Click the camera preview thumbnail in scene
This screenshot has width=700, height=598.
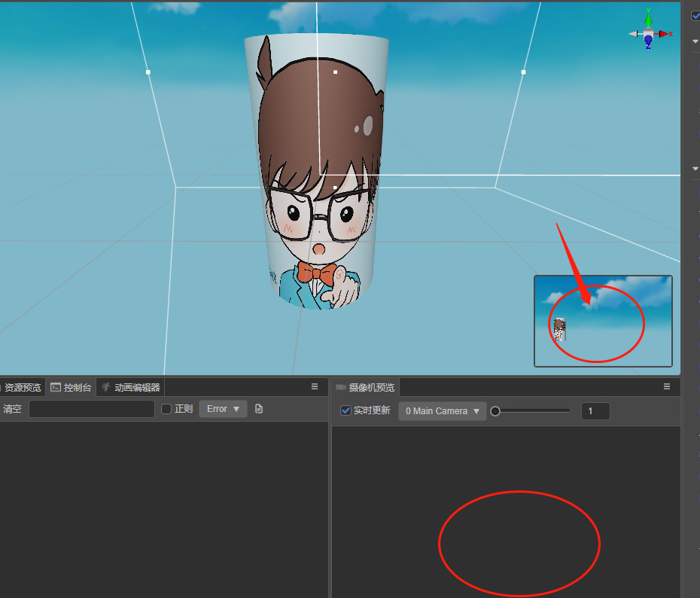[x=603, y=321]
